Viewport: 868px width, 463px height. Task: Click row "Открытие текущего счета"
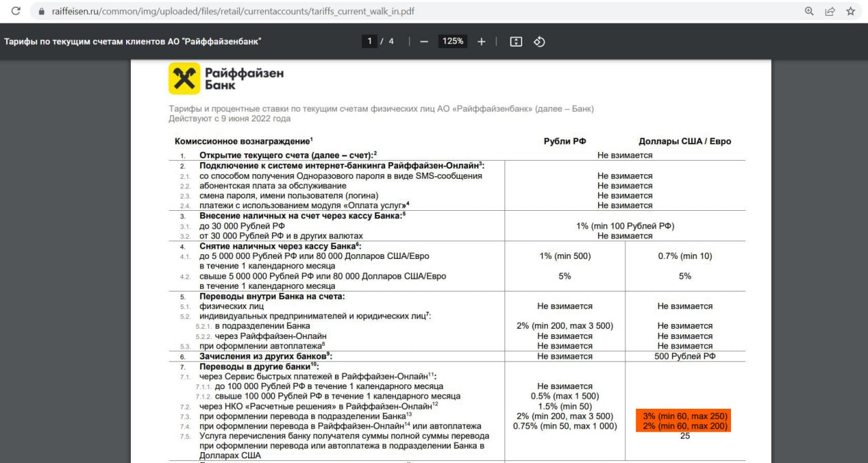[x=288, y=155]
